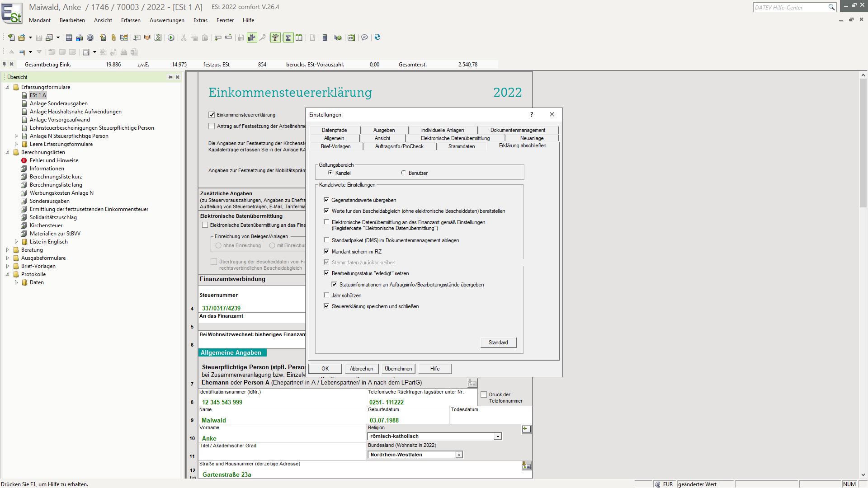Viewport: 868px width, 488px height.
Task: Click the Übernehmen button
Action: 398,369
